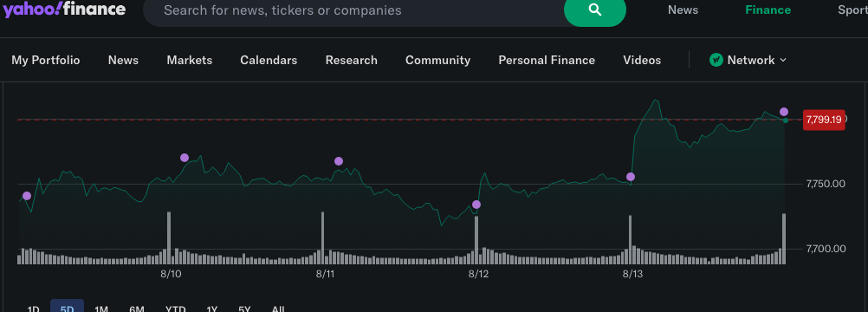Click the 8/10 date label
Screen dimensions: 868x312
pyautogui.click(x=172, y=274)
